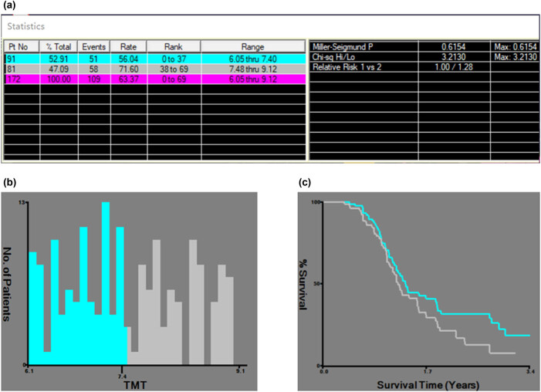Select the Rate column header

click(128, 46)
